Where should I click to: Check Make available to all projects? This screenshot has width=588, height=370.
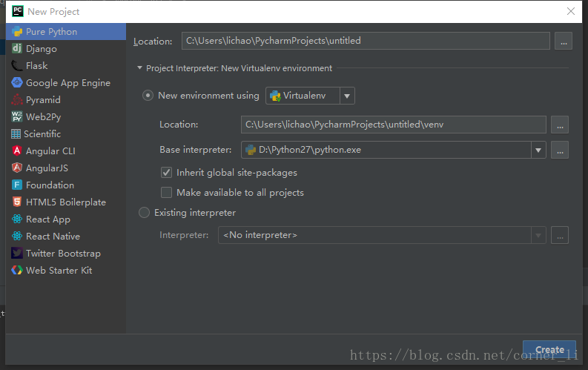point(167,192)
